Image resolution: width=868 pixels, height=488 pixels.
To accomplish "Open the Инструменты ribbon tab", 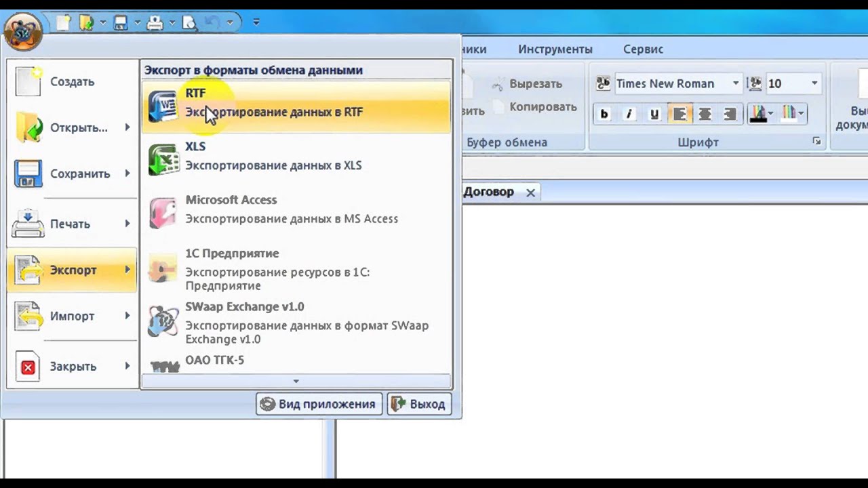I will (x=555, y=49).
